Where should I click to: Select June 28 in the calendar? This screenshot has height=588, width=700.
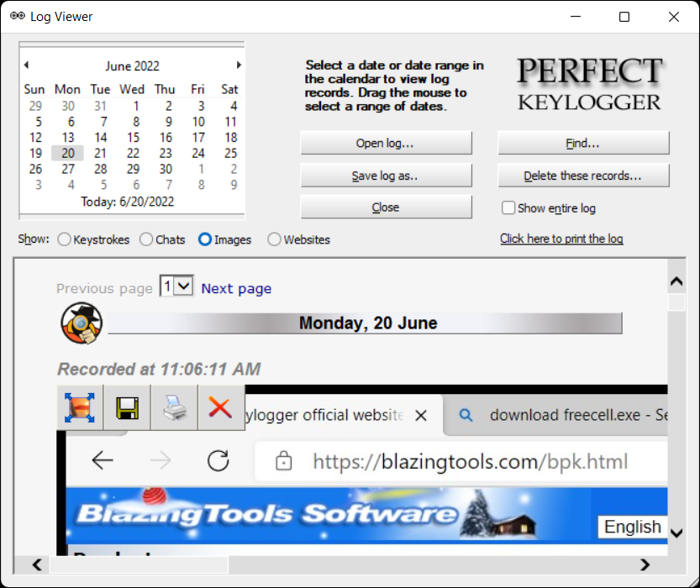click(x=101, y=169)
